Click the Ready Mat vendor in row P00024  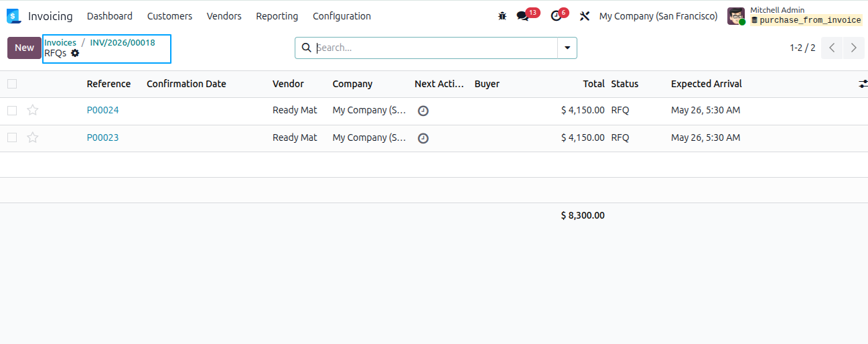pos(295,110)
